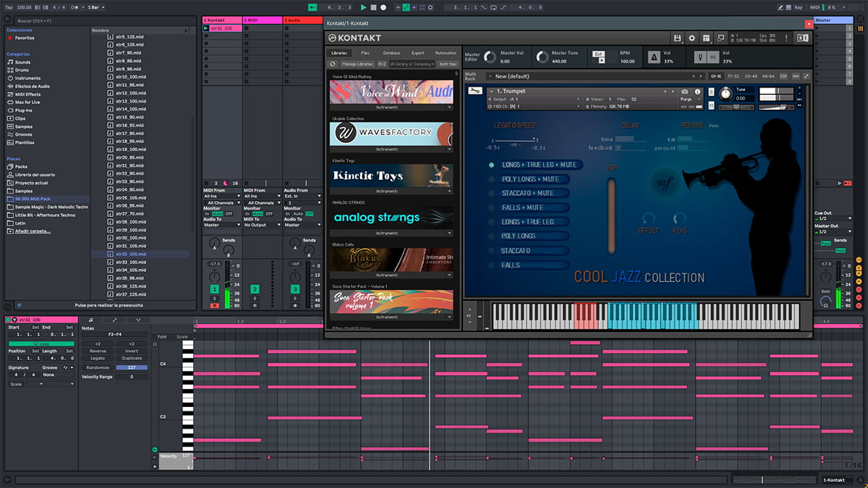
Task: Arm the transport Record button
Action: tap(383, 7)
